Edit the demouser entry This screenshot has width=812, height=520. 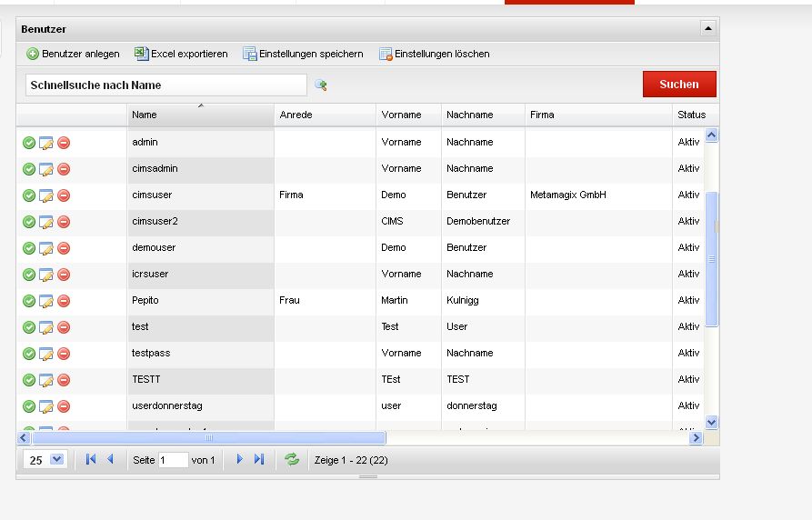(46, 248)
